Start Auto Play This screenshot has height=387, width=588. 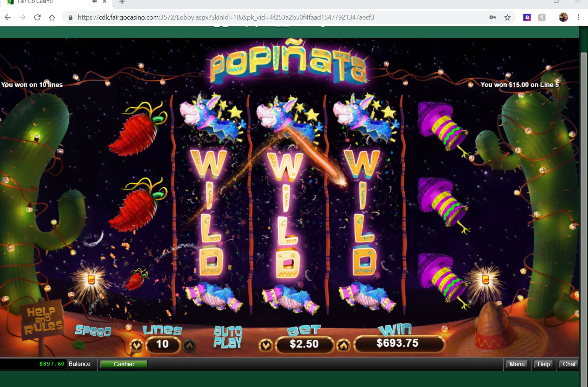pos(228,337)
